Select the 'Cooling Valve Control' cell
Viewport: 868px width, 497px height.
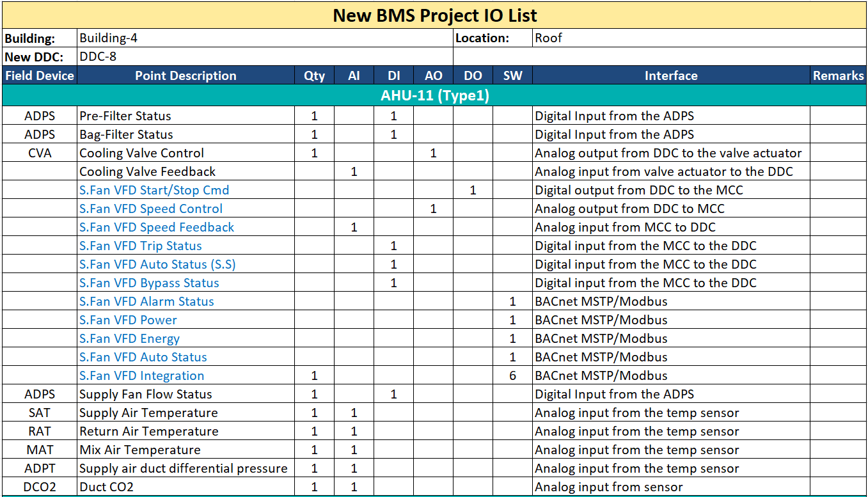tap(185, 153)
